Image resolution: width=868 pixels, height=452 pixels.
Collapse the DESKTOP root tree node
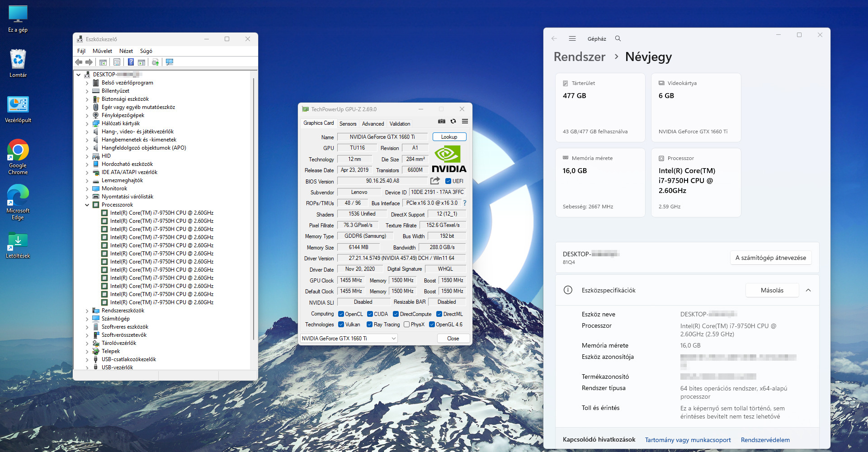(x=79, y=75)
